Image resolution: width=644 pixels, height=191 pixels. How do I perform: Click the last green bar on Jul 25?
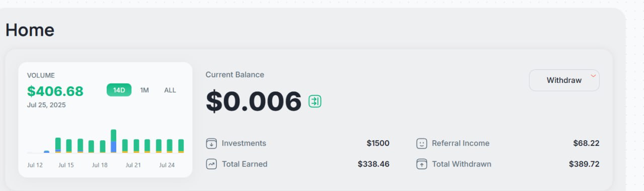click(x=181, y=146)
